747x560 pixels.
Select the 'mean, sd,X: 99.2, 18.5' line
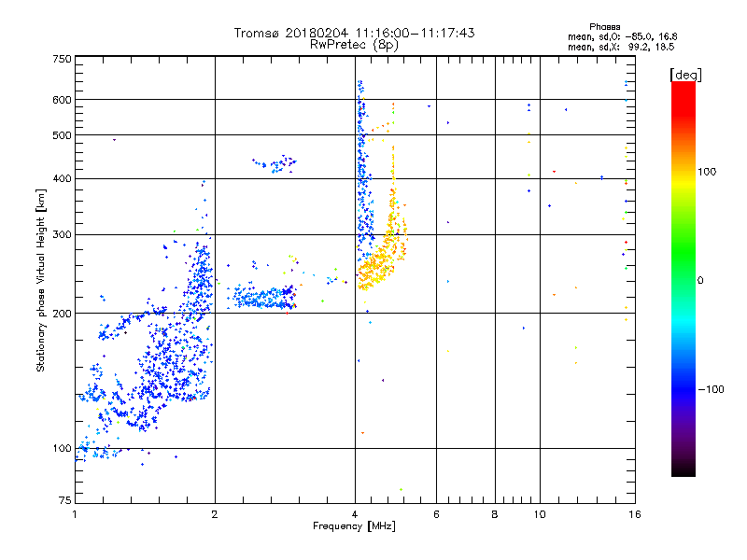click(x=621, y=47)
